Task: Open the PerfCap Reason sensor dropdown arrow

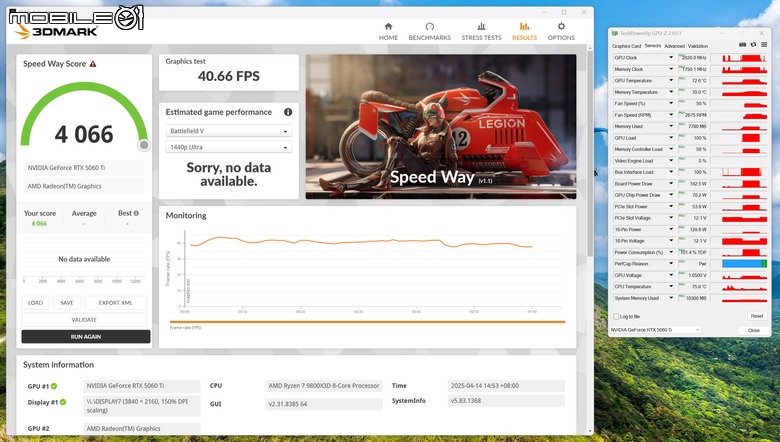Action: point(671,264)
